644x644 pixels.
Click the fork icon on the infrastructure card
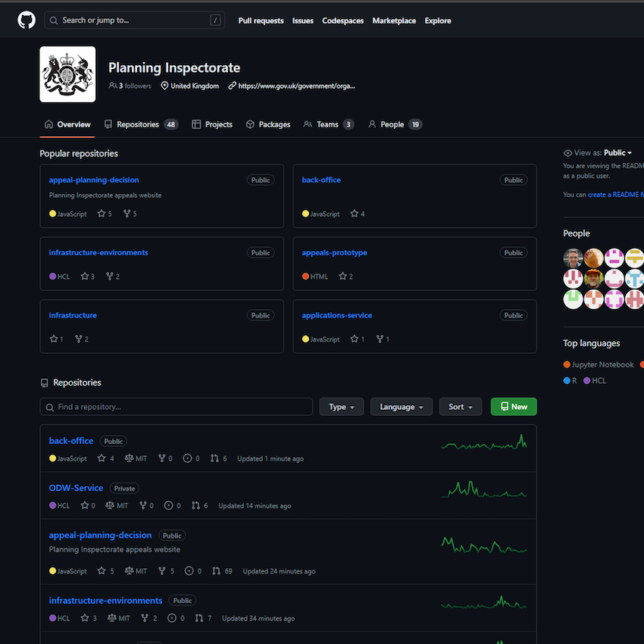(x=79, y=339)
